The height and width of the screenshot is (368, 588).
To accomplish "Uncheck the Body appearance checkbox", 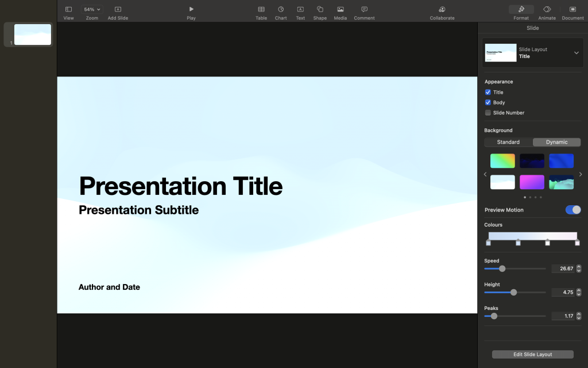I will (x=488, y=102).
